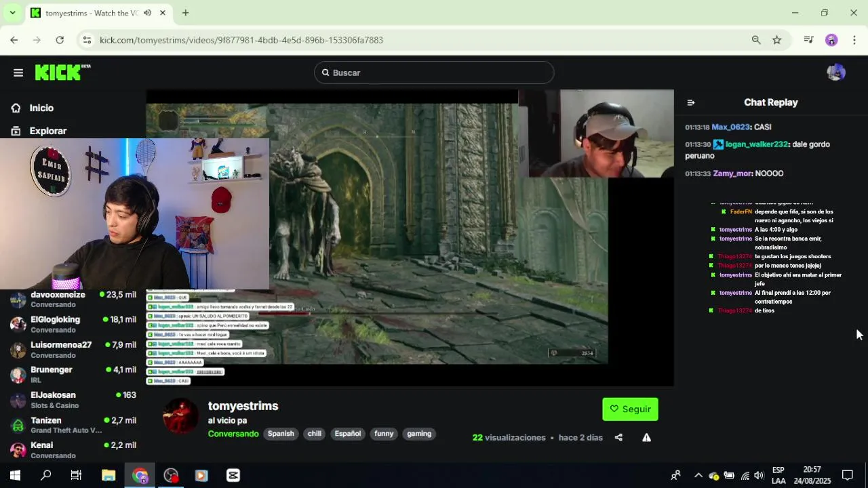Open the volume tray icon
Viewport: 868px width, 488px height.
click(759, 475)
